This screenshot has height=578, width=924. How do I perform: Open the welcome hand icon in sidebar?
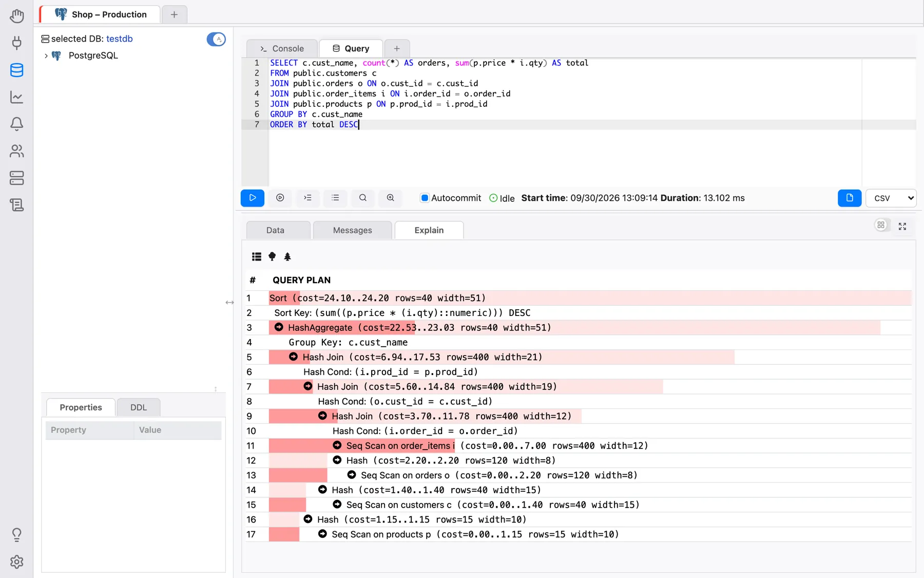coord(16,16)
